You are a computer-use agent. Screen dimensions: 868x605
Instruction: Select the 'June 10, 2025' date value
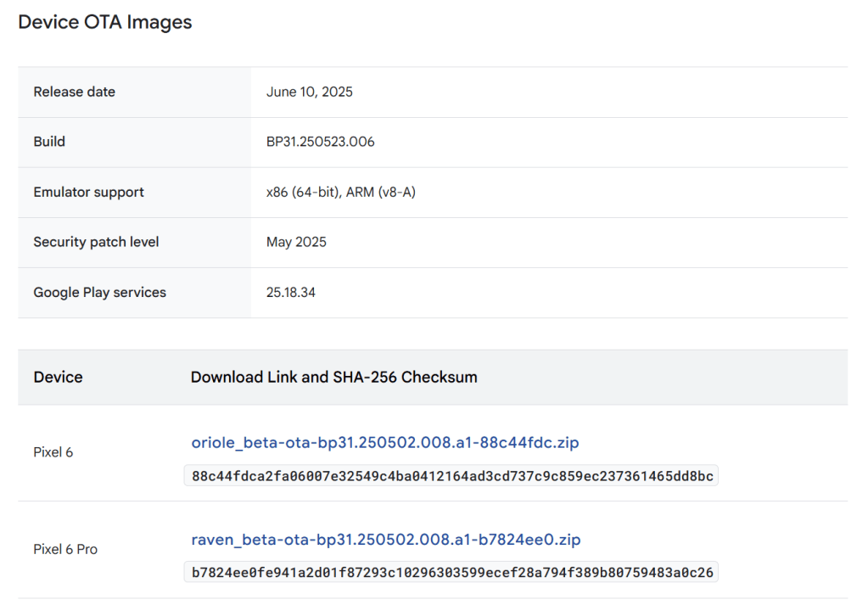click(310, 92)
